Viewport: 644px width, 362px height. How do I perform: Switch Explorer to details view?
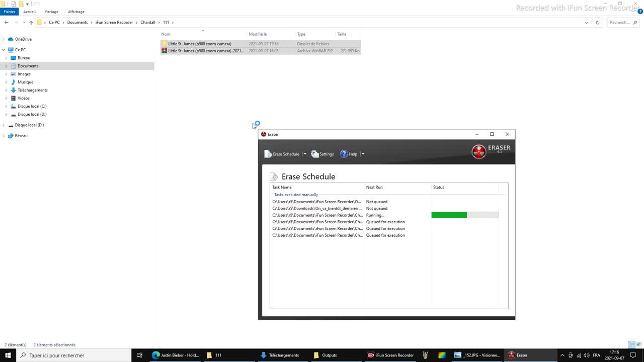(x=631, y=345)
